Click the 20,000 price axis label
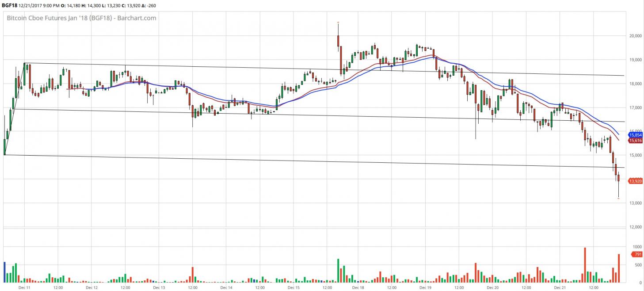Viewport: 644px width, 291px height. tap(635, 36)
